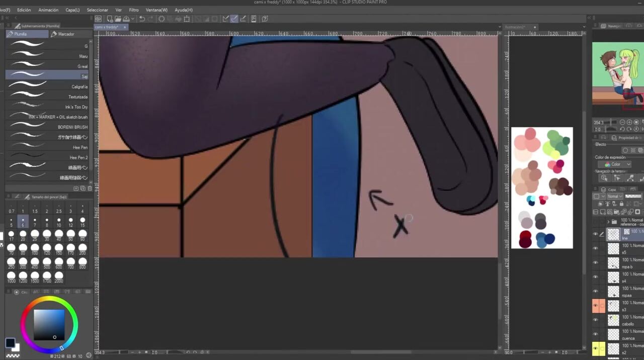Open the Filtro menu
Viewport: 644px width, 360px height.
click(133, 10)
